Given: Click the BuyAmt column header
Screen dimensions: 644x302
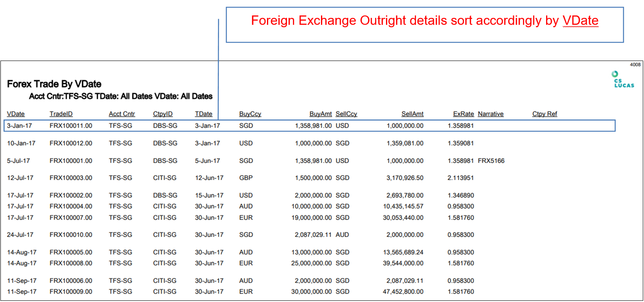Looking at the screenshot, I should [320, 114].
